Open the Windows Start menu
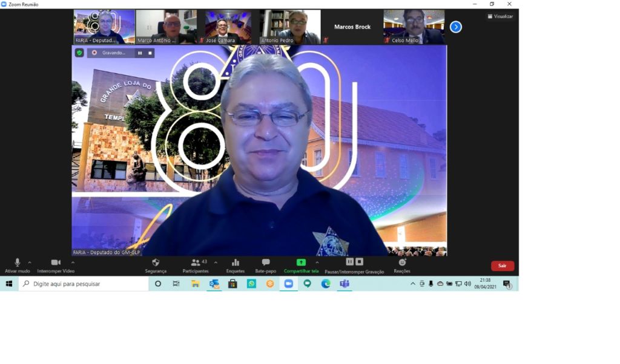The width and height of the screenshot is (620, 364). point(9,284)
